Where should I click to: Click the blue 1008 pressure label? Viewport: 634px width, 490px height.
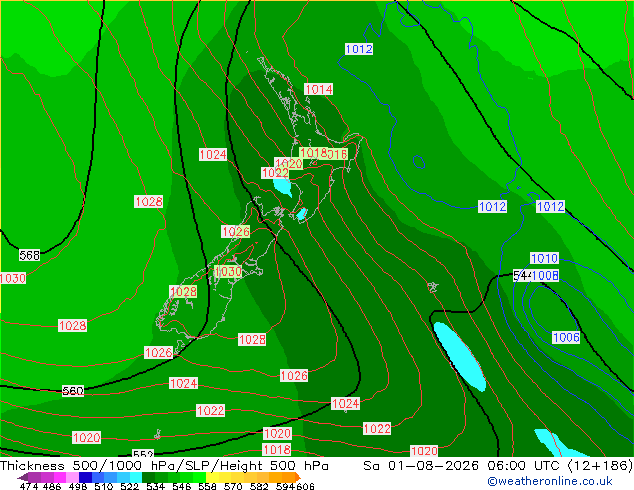(545, 276)
